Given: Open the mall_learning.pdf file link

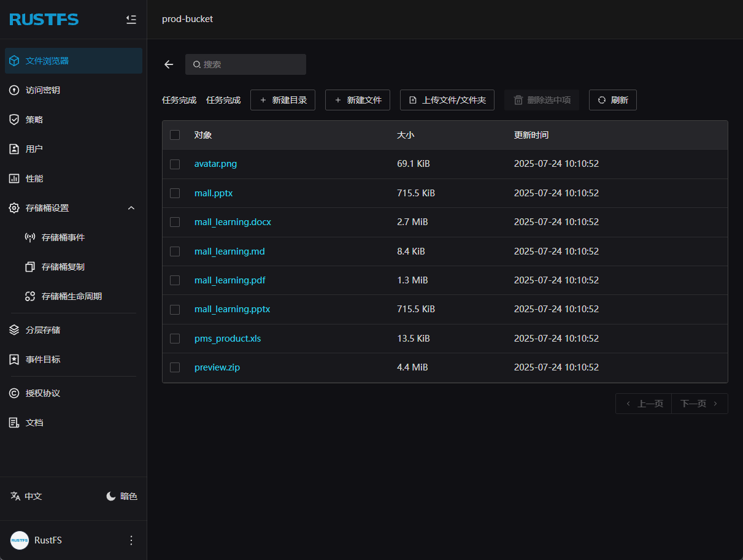Looking at the screenshot, I should (229, 280).
